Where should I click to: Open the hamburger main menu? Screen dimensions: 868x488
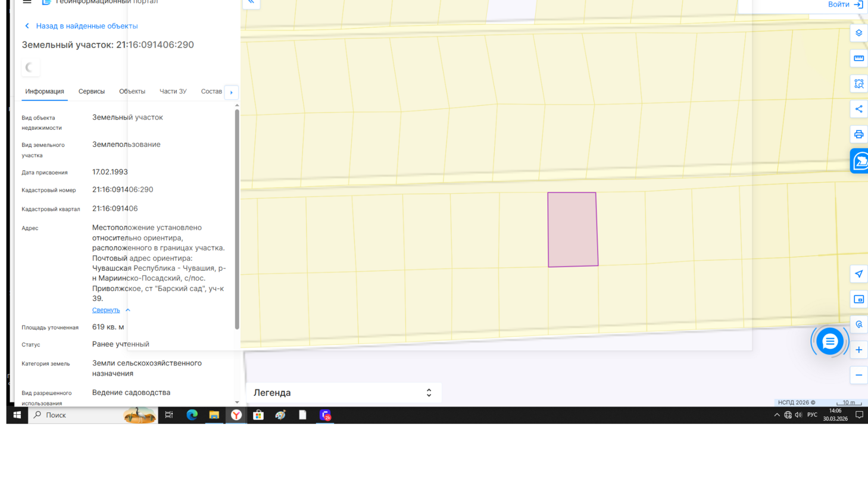(x=27, y=2)
